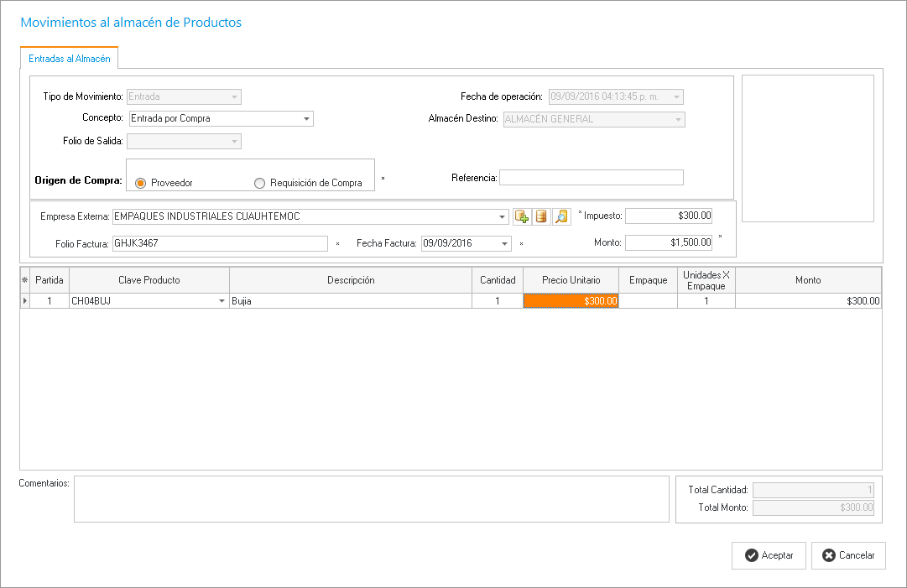Screen dimensions: 907x588
Task: Click the add new supplier icon
Action: [522, 217]
